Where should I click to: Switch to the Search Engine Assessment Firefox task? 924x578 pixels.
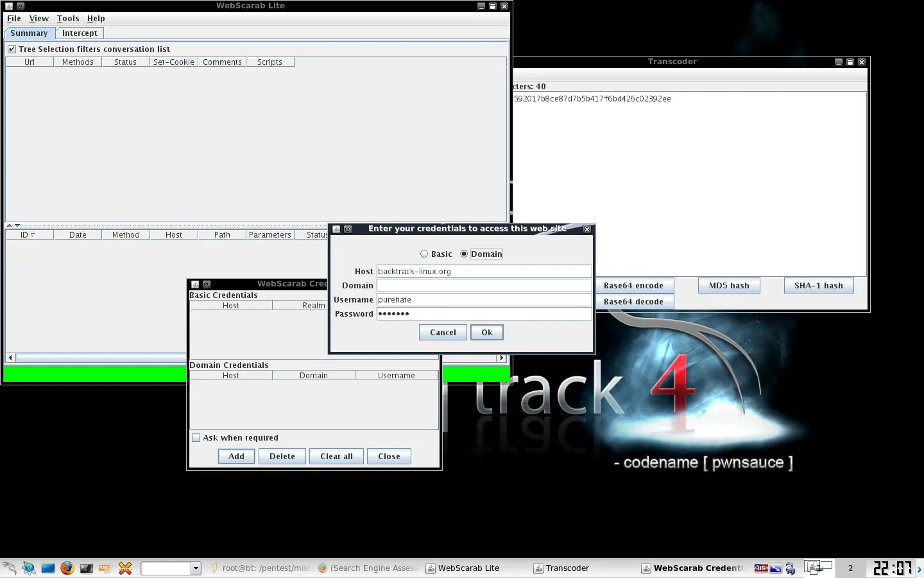[x=368, y=568]
